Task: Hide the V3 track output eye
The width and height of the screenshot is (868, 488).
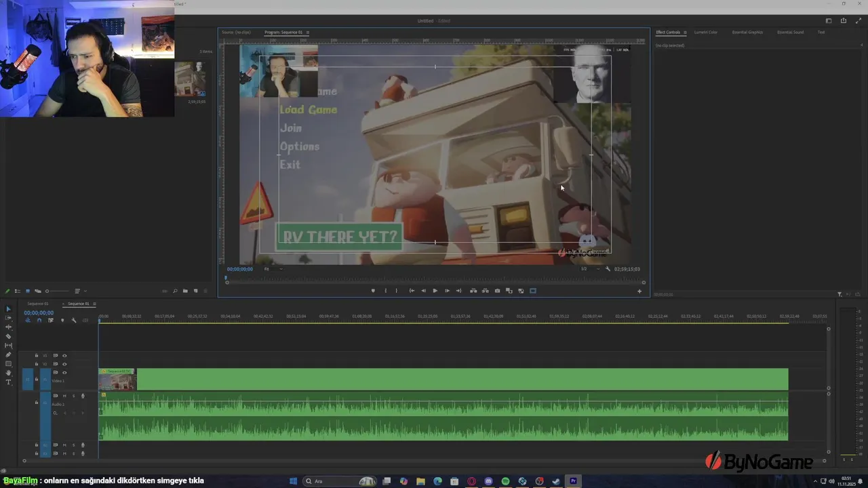Action: click(64, 355)
